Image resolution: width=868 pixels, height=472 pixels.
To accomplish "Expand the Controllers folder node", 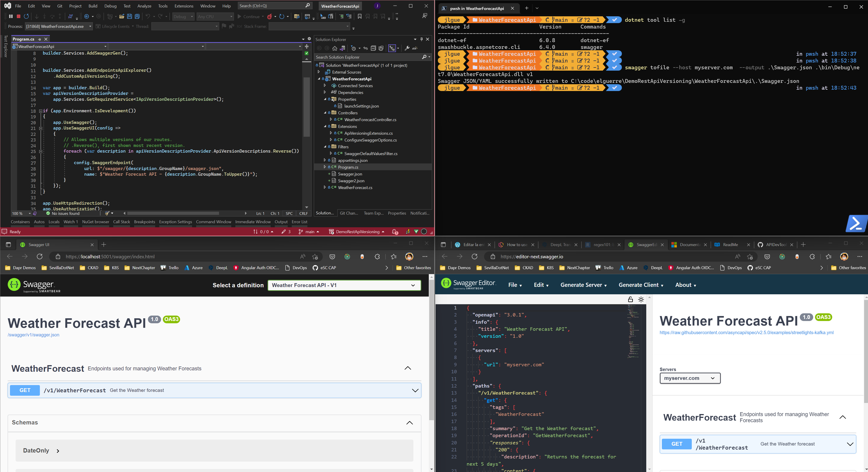I will click(325, 113).
